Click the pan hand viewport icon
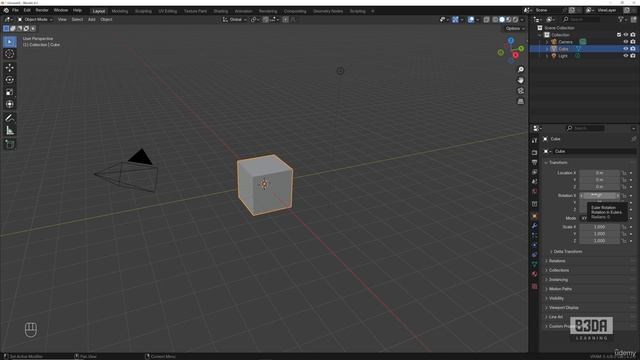 coord(521,80)
